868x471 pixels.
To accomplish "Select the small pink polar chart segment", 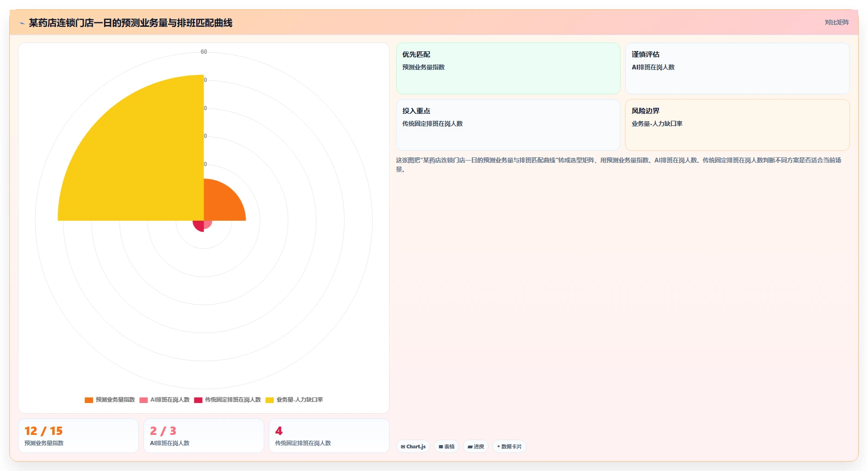I will 207,224.
